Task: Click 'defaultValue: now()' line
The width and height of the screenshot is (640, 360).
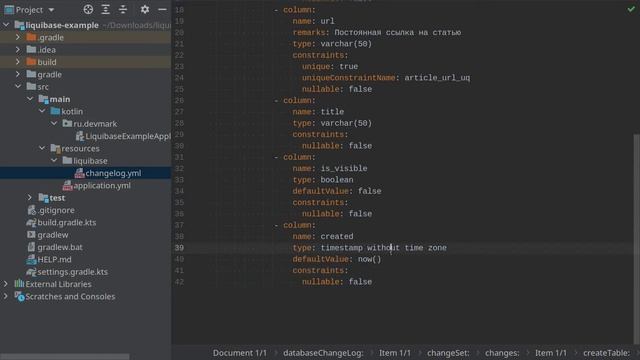Action: coord(337,259)
